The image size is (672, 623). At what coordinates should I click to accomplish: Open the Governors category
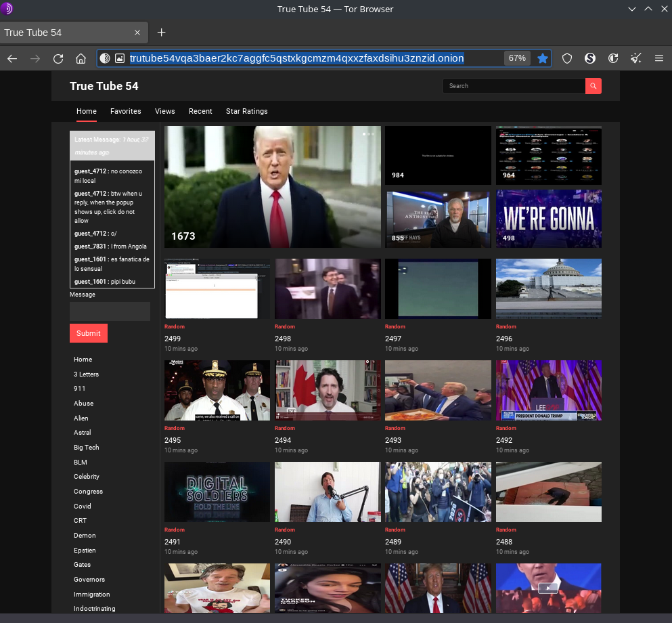point(89,579)
